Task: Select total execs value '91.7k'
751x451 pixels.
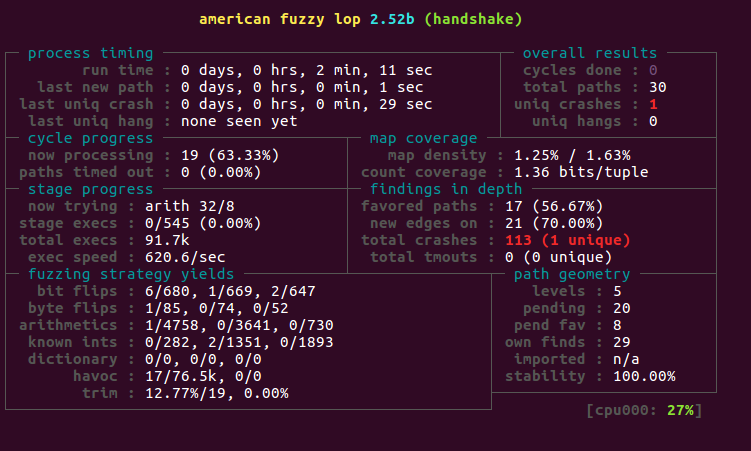Action: pos(167,240)
